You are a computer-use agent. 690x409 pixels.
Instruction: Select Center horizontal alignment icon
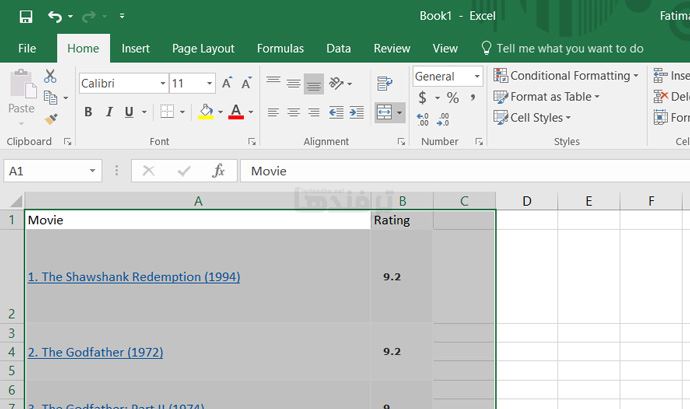[x=294, y=112]
